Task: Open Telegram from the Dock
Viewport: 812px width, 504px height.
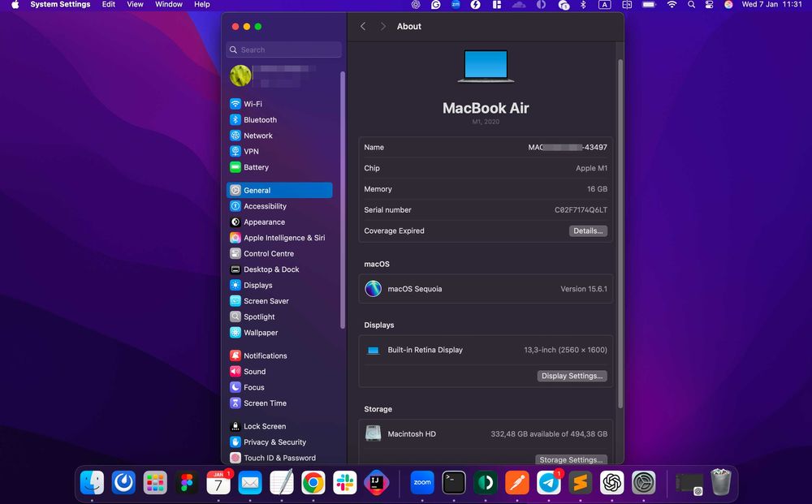Action: coord(548,483)
